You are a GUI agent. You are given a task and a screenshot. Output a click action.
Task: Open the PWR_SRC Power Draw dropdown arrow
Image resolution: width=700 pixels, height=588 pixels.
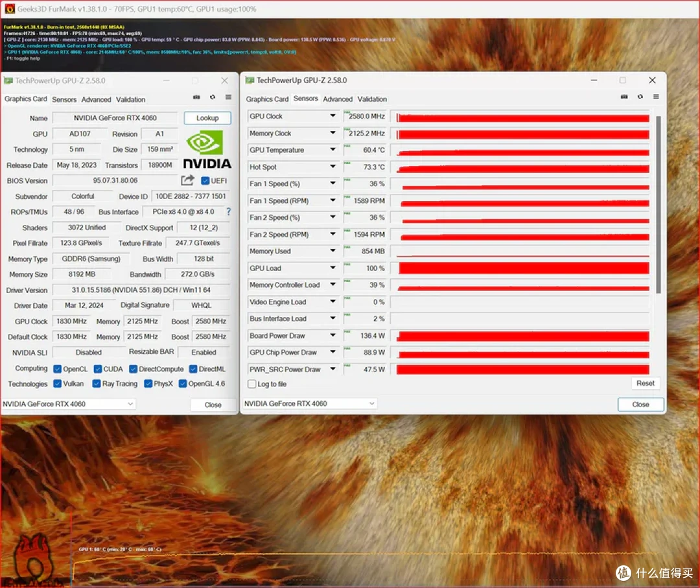click(x=332, y=370)
